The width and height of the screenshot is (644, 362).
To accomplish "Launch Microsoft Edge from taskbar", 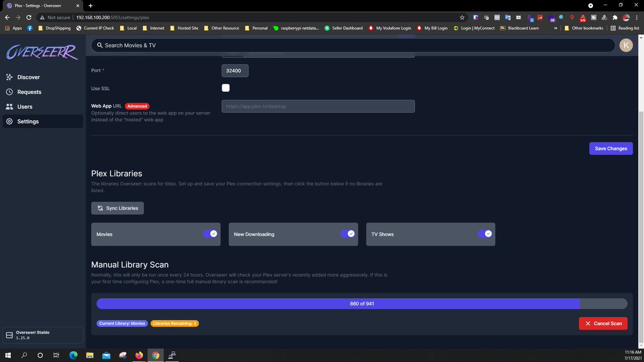I will 73,355.
